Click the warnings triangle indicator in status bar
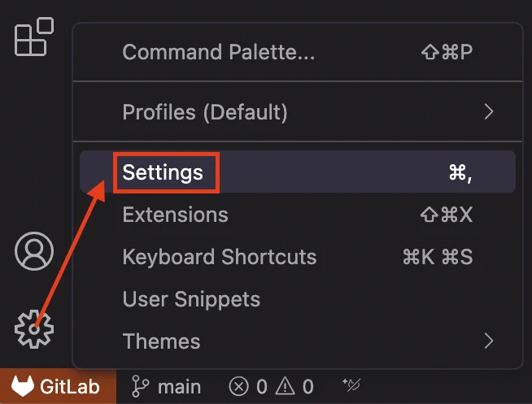This screenshot has width=532, height=404. pyautogui.click(x=286, y=387)
